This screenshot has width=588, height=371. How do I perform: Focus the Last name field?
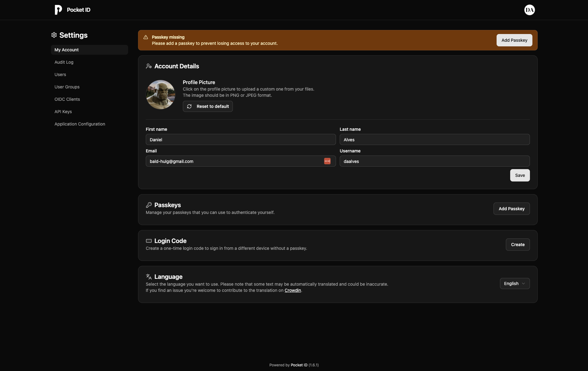pyautogui.click(x=435, y=139)
